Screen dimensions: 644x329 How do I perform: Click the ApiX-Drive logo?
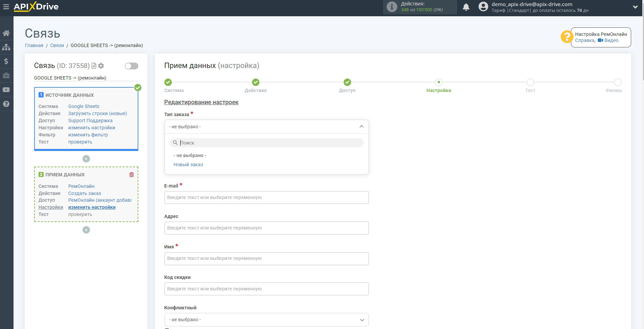tap(36, 7)
